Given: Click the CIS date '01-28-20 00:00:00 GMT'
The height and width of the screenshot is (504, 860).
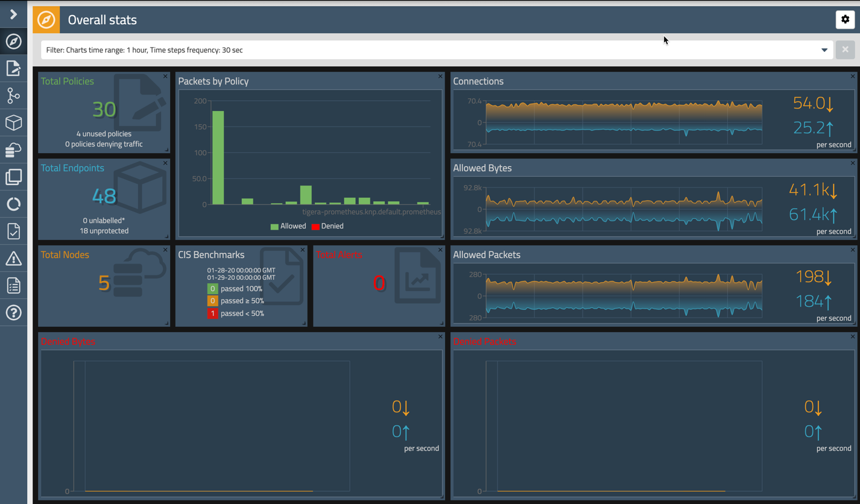Looking at the screenshot, I should [241, 270].
